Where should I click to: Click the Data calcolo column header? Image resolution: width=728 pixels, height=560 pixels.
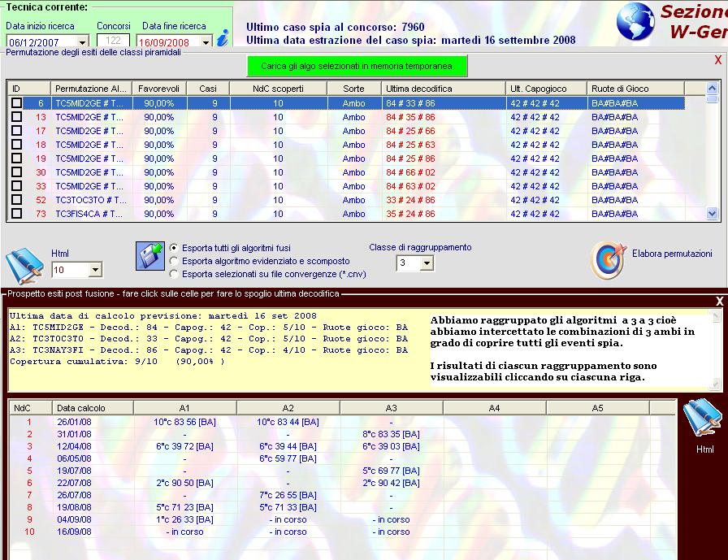tap(93, 408)
